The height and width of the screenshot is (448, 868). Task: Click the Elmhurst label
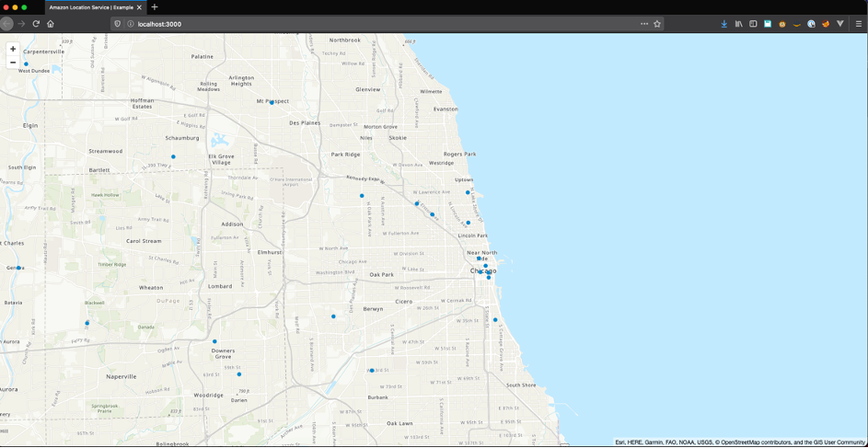pos(270,252)
